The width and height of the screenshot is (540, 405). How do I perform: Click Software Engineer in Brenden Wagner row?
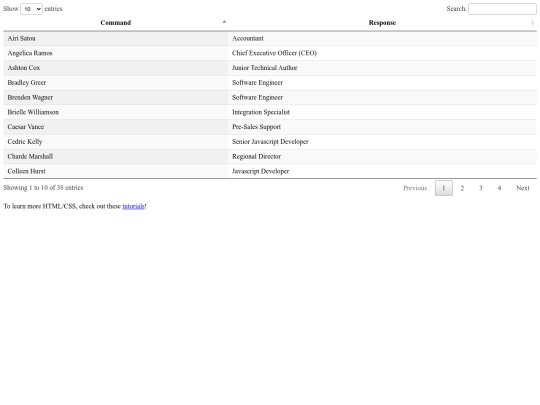(x=382, y=97)
